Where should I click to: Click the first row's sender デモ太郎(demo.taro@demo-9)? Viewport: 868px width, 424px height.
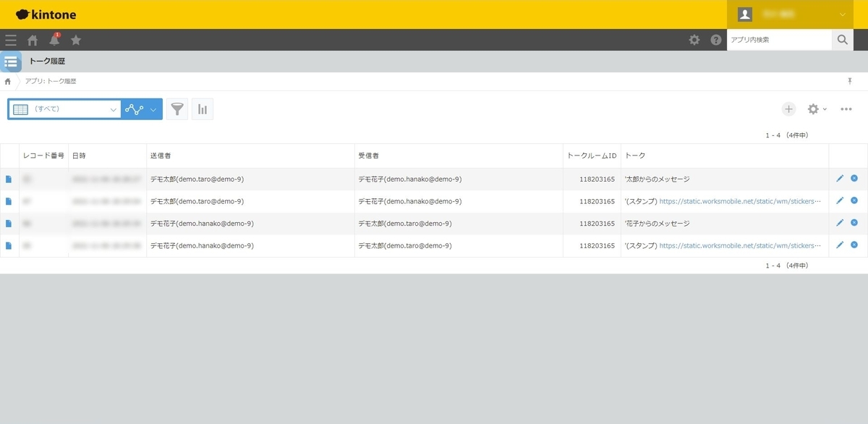[x=197, y=179]
